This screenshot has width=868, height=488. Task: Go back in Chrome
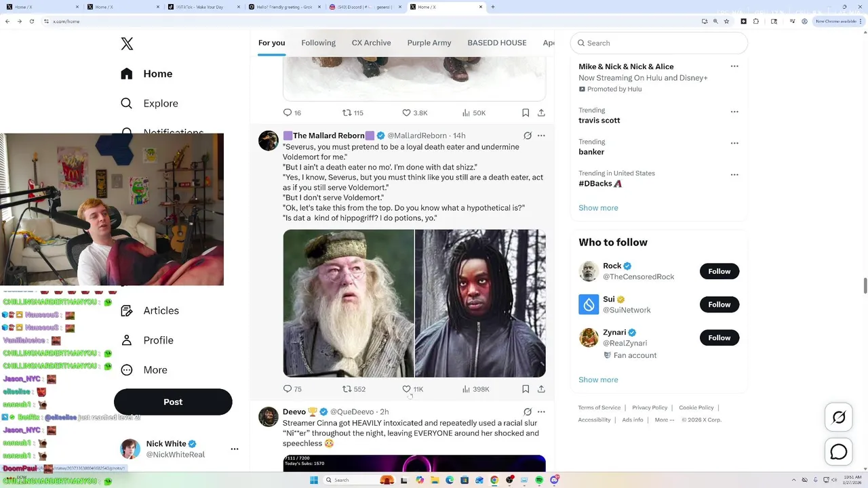click(7, 22)
